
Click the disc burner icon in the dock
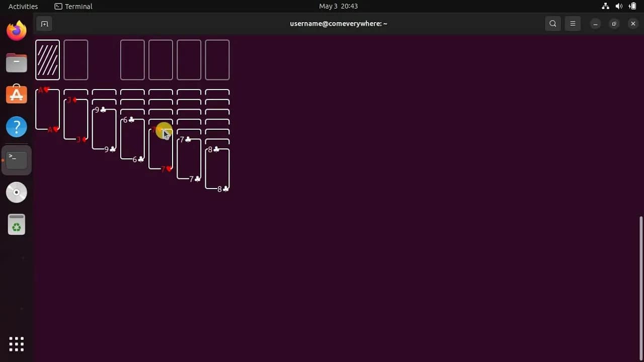coord(16,192)
